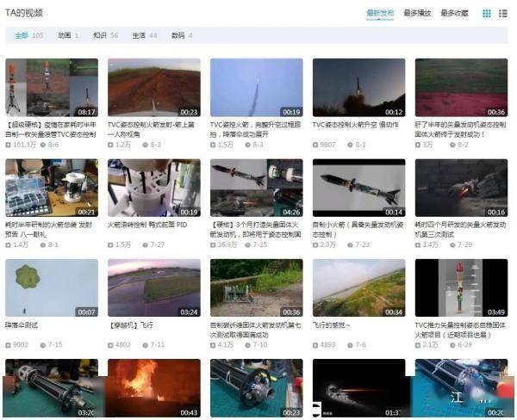This screenshot has width=517, height=420.
Task: Open title 耗时四个月研发的矢量火箭发动机
Action: 460,230
